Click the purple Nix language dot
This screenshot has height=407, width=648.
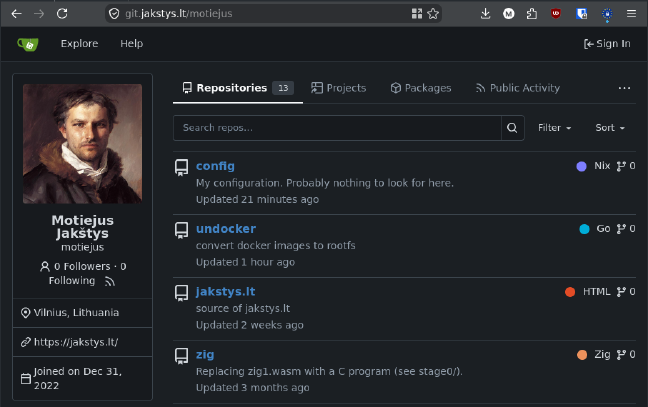coord(581,166)
